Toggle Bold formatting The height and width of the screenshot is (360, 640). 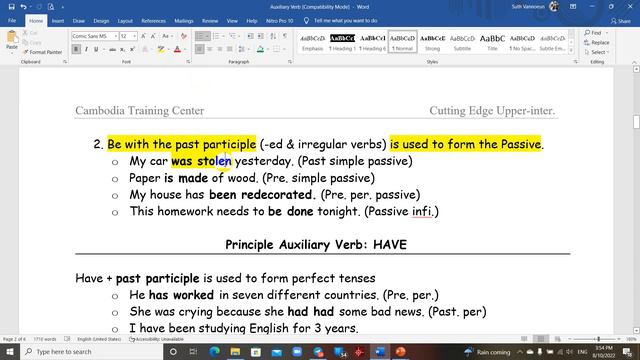pos(76,49)
